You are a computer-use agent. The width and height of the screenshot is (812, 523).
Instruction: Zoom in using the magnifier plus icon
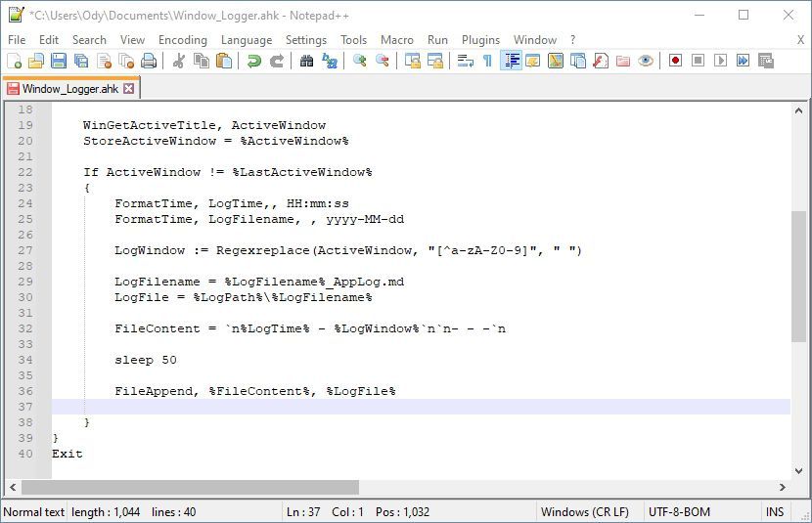[x=359, y=61]
